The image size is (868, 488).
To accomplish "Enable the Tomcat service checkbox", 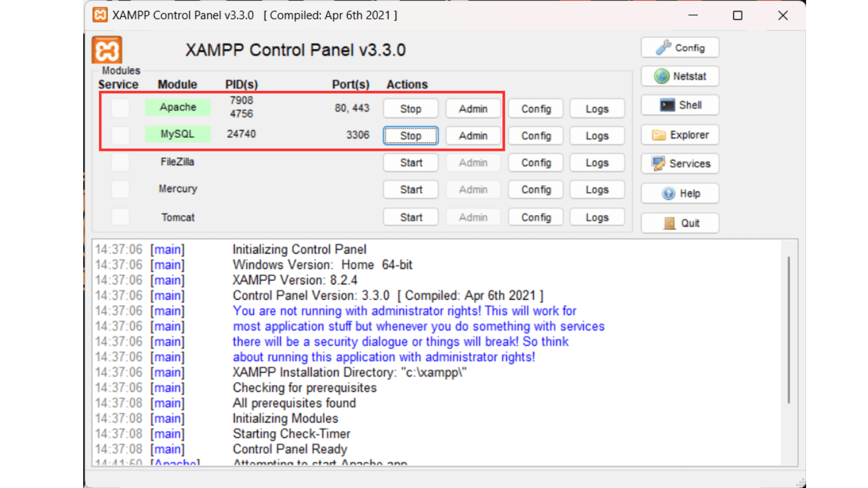I will click(120, 217).
